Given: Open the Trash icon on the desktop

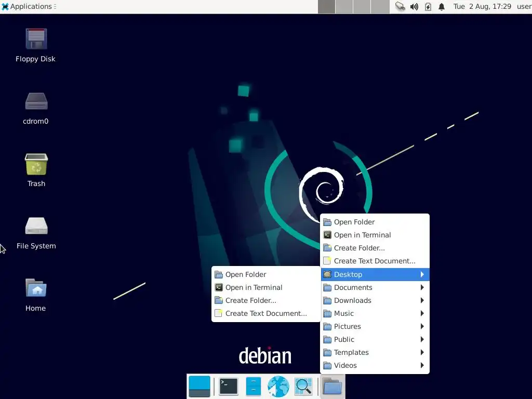Looking at the screenshot, I should (36, 164).
